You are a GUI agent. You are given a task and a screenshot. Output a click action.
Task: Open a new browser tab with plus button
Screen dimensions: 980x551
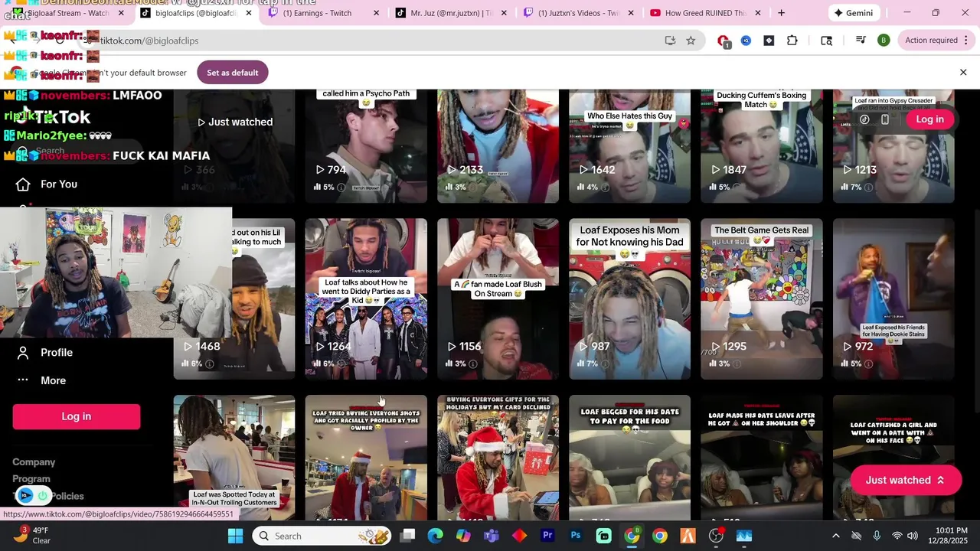781,13
